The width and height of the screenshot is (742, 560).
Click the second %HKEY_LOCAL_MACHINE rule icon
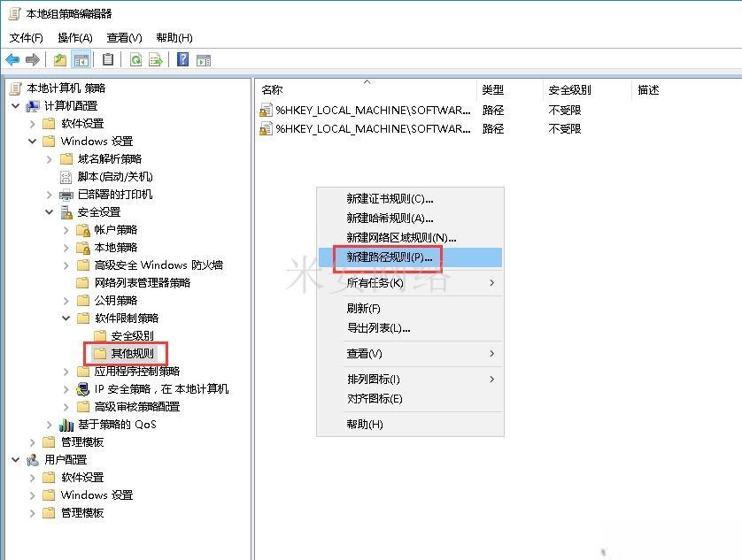tap(266, 128)
